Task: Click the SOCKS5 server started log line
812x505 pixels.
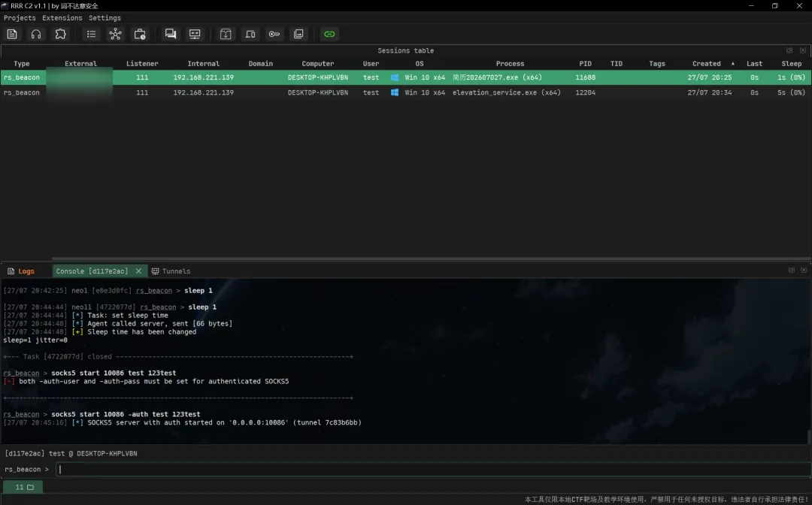Action: [x=182, y=422]
